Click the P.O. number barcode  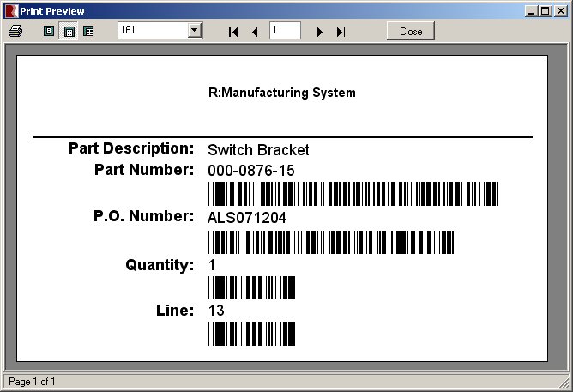click(x=331, y=242)
